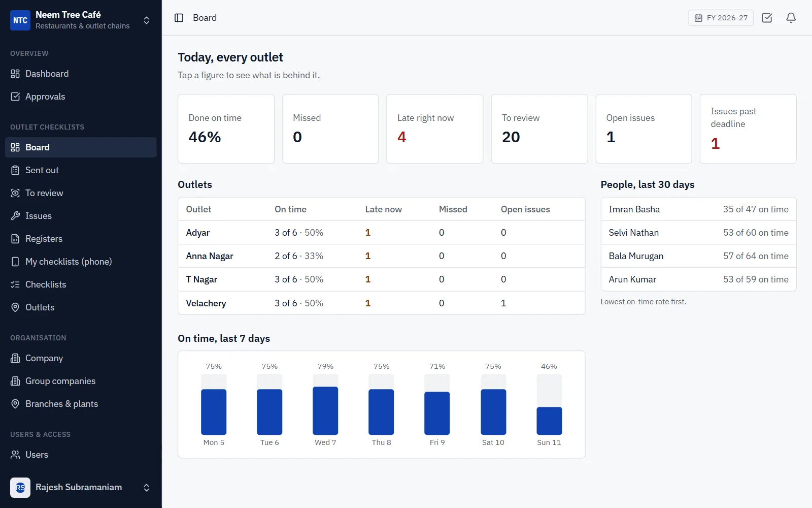The image size is (812, 508).
Task: Open To review in the sidebar
Action: (81, 193)
